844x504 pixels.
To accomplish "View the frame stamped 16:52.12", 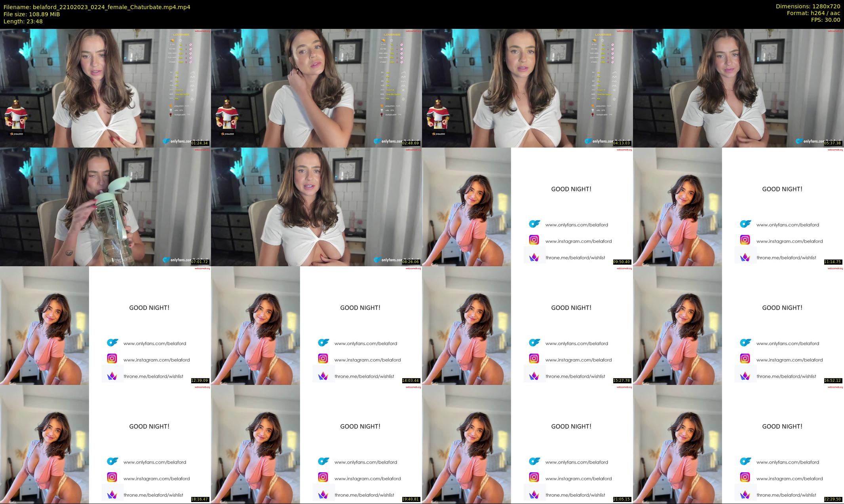I will tap(738, 325).
